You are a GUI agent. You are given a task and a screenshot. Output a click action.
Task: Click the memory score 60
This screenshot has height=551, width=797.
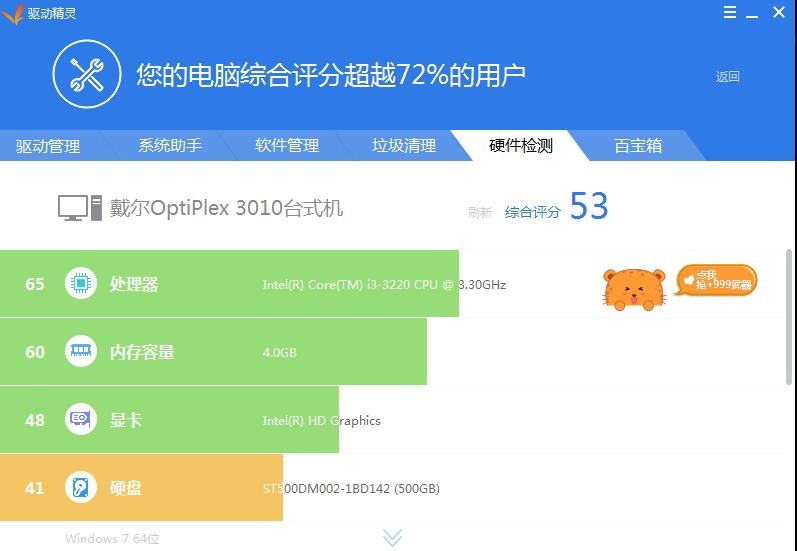(35, 352)
